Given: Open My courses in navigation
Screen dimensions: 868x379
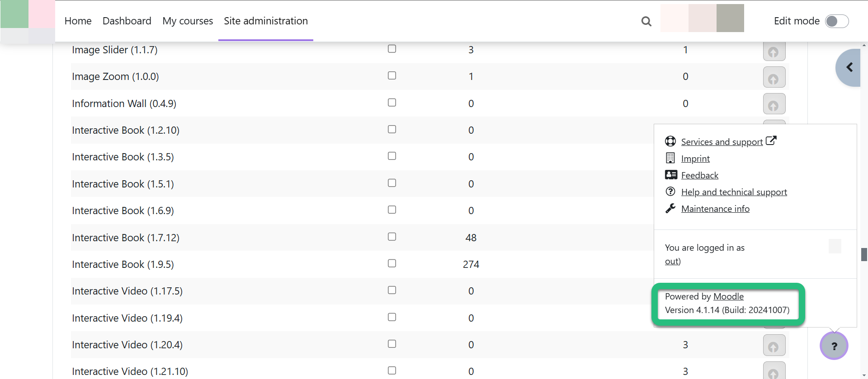Looking at the screenshot, I should 188,21.
